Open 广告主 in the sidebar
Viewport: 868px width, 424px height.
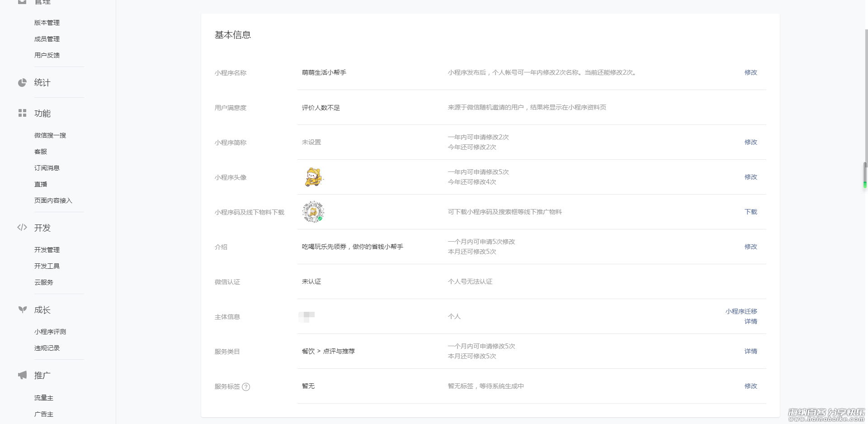coord(44,414)
